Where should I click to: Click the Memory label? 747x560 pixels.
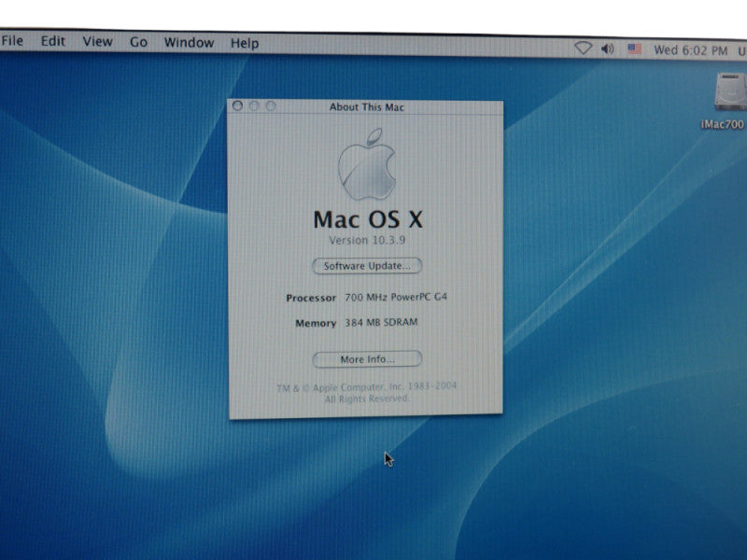coord(316,323)
